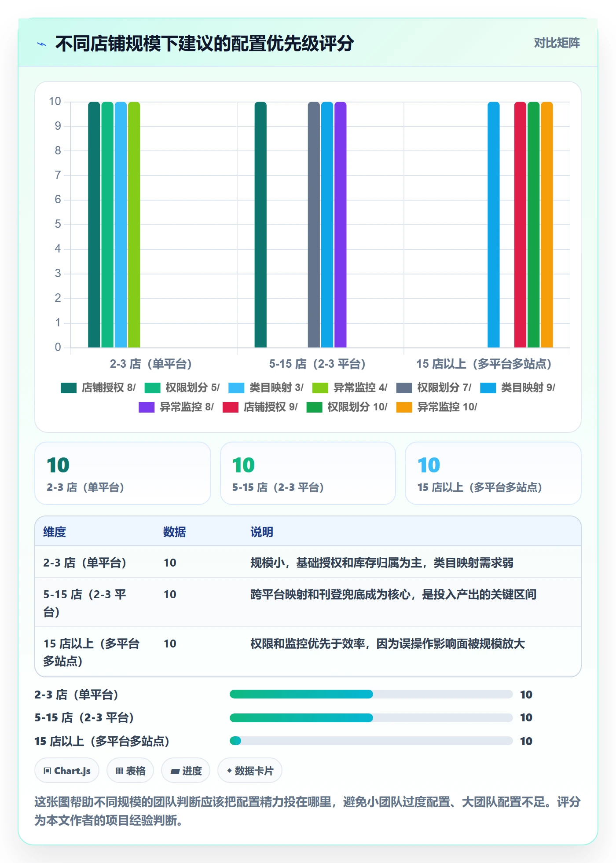The image size is (616, 863).
Task: Click the slate gray bar in the middle group
Action: coord(314,225)
